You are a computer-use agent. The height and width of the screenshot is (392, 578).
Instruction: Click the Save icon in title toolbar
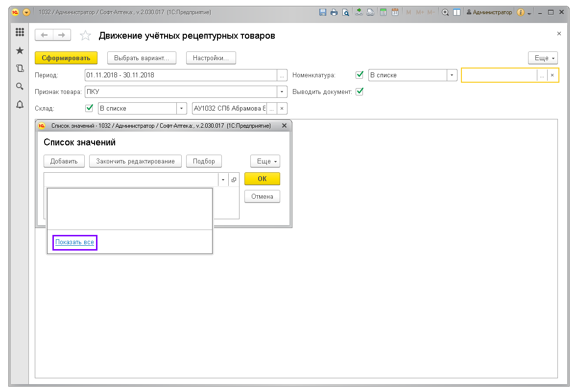pyautogui.click(x=322, y=12)
